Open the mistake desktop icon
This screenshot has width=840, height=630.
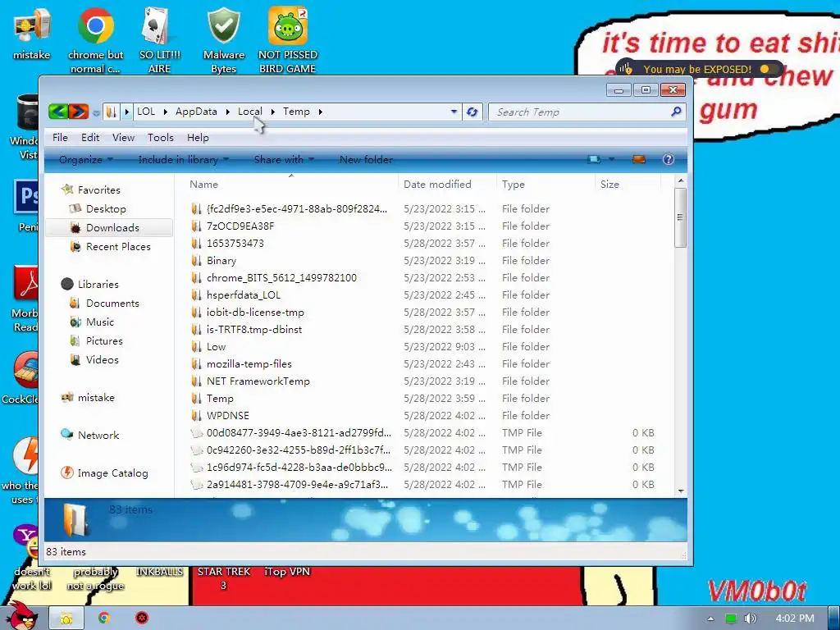click(x=32, y=34)
